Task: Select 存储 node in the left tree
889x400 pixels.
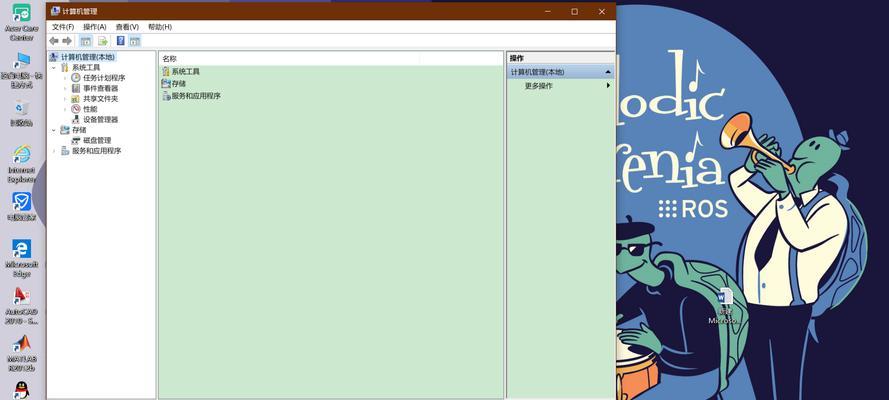Action: tap(73, 130)
